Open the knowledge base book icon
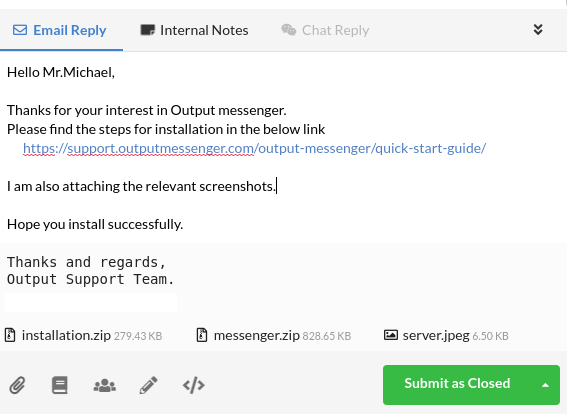The height and width of the screenshot is (414, 567). (60, 385)
